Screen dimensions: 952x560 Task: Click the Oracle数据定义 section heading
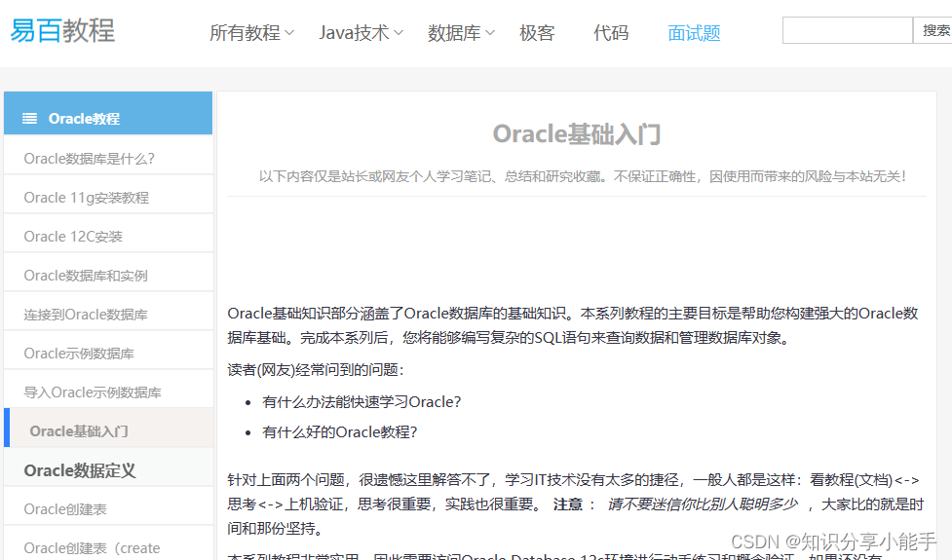pyautogui.click(x=80, y=470)
